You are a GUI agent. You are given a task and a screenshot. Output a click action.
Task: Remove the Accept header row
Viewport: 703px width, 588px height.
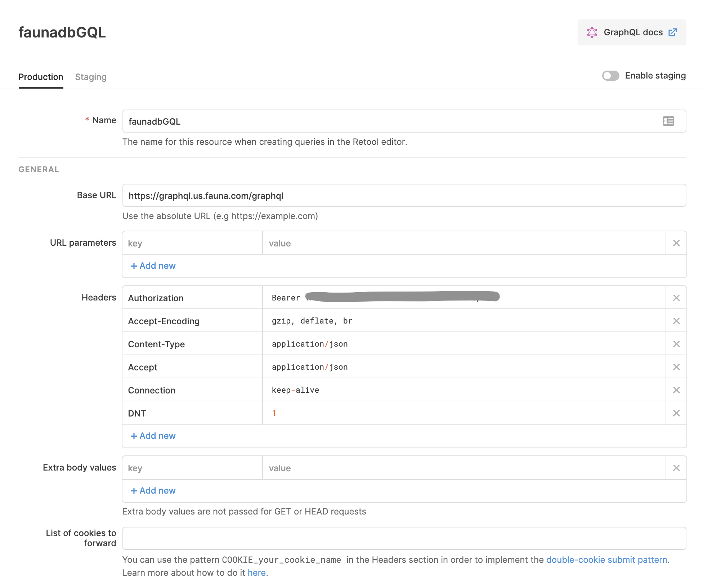[676, 367]
